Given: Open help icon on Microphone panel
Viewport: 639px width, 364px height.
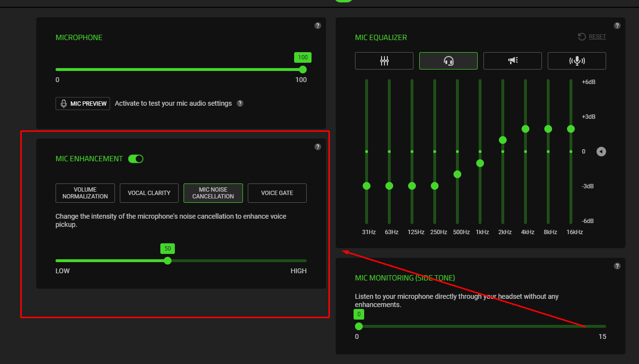Looking at the screenshot, I should tap(318, 26).
